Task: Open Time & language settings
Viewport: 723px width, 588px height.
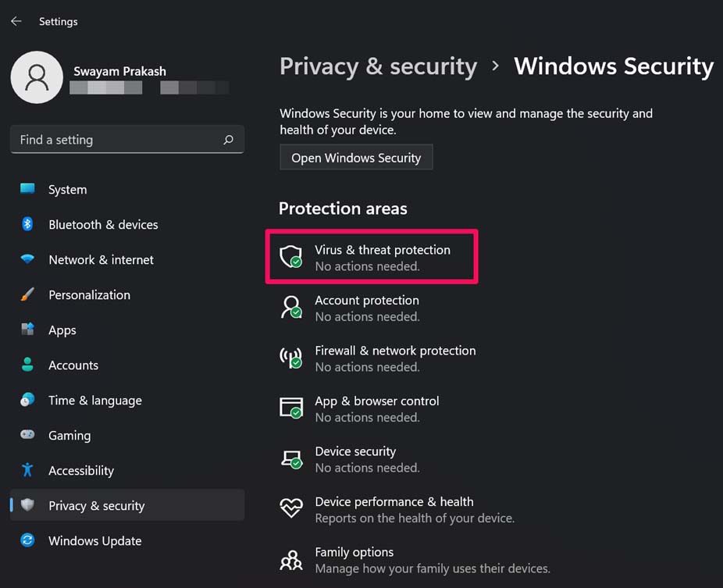Action: [94, 401]
